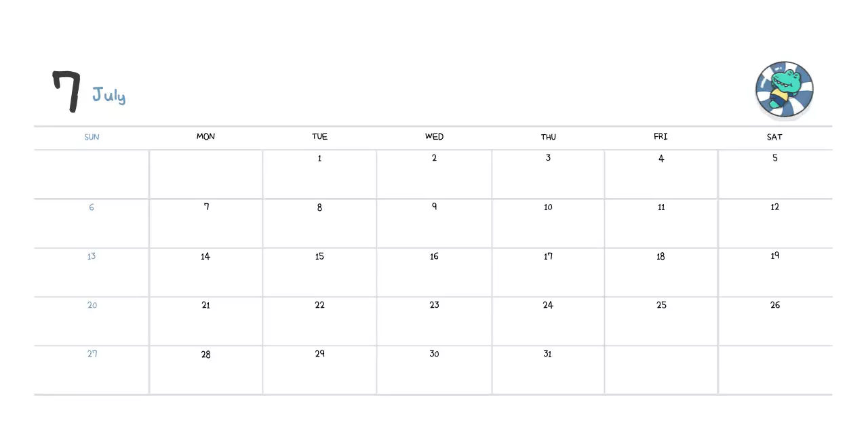Click the date 17 cell
Image resolution: width=868 pixels, height=425 pixels.
[548, 271]
